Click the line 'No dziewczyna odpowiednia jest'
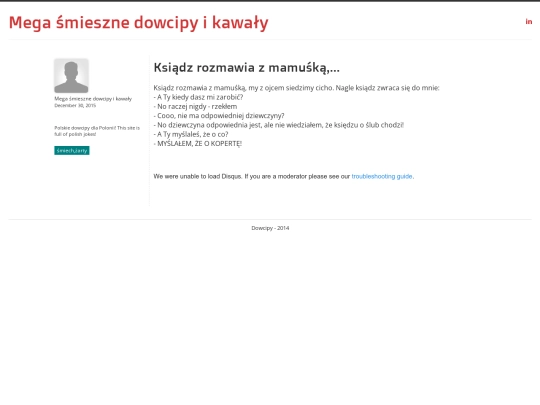This screenshot has width=540, height=405. click(279, 125)
